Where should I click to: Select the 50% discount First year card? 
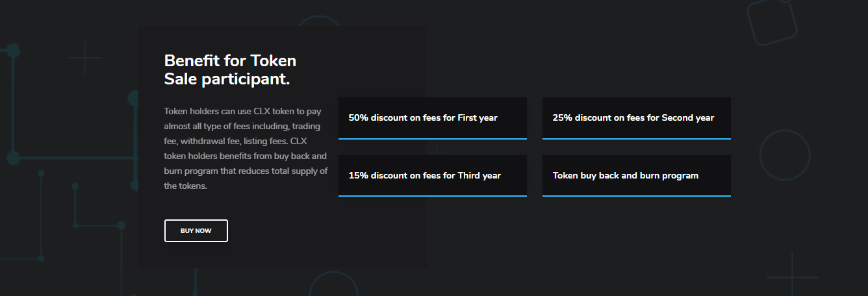coord(433,118)
